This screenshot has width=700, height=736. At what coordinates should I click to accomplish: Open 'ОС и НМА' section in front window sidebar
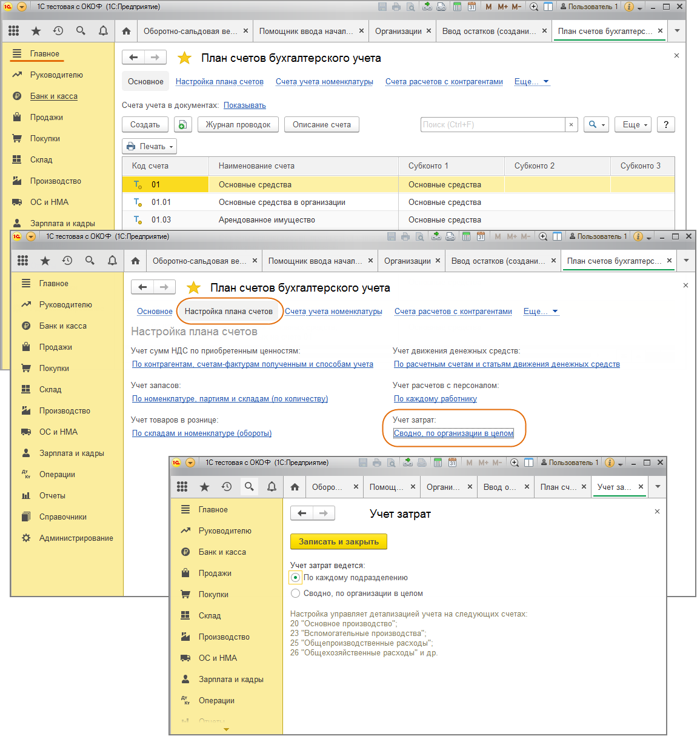click(218, 658)
